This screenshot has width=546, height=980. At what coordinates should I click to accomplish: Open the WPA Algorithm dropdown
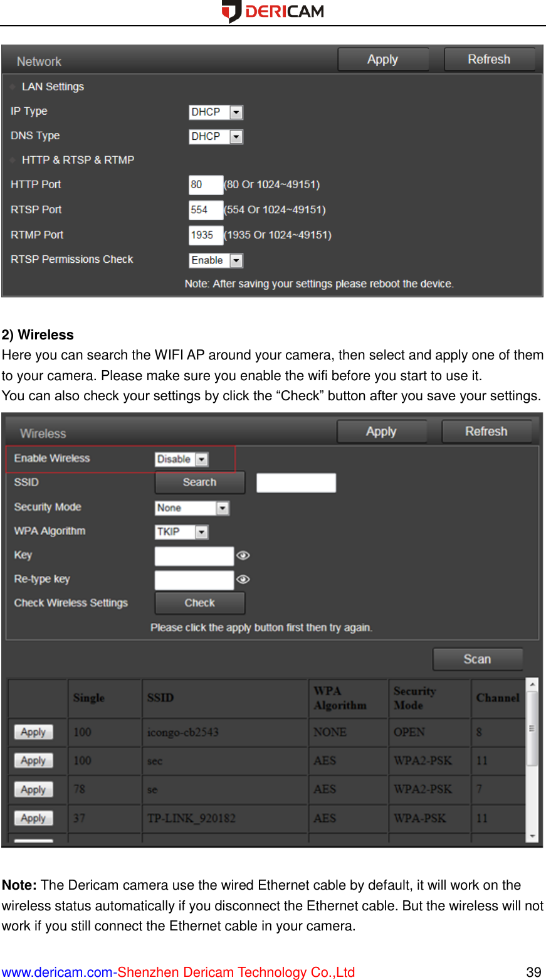(181, 532)
